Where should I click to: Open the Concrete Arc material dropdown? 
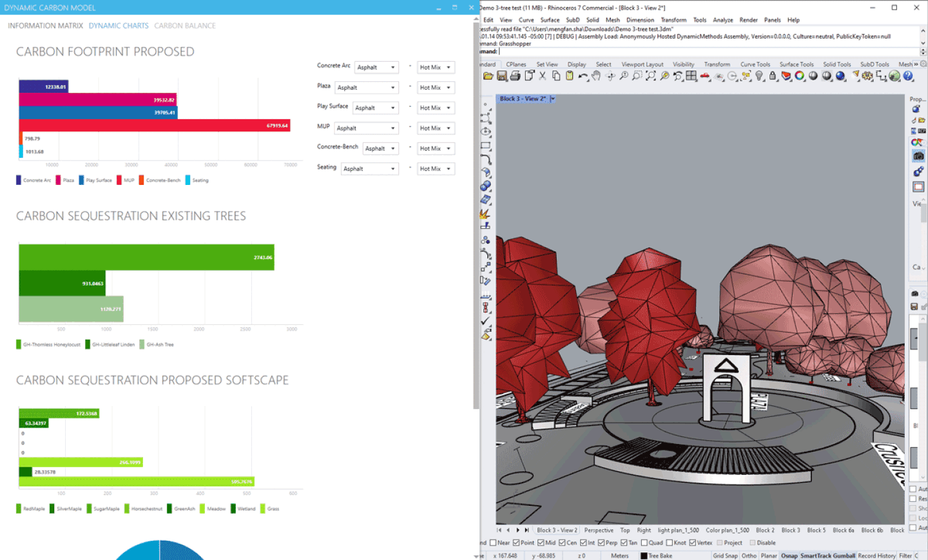click(376, 68)
